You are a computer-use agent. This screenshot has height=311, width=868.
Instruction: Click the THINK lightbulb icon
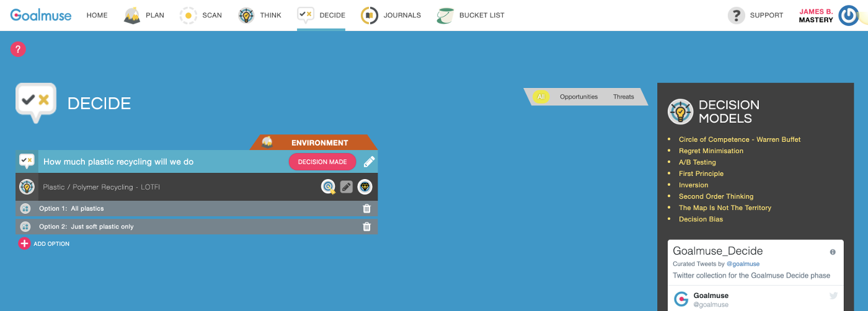tap(247, 15)
